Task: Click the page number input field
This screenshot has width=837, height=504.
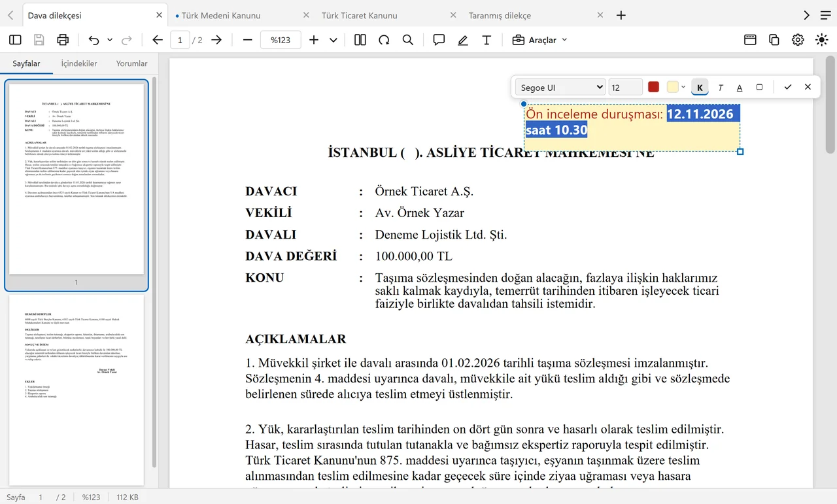Action: pyautogui.click(x=180, y=40)
